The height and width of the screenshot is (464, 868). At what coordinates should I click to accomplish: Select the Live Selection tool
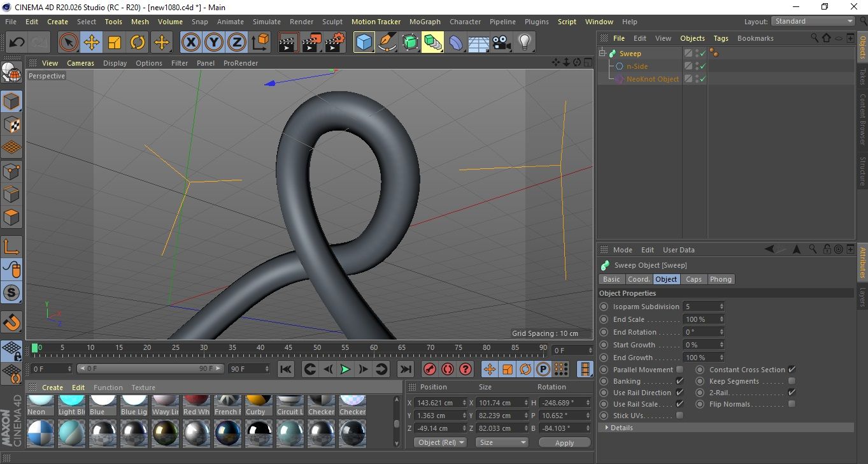coord(69,43)
